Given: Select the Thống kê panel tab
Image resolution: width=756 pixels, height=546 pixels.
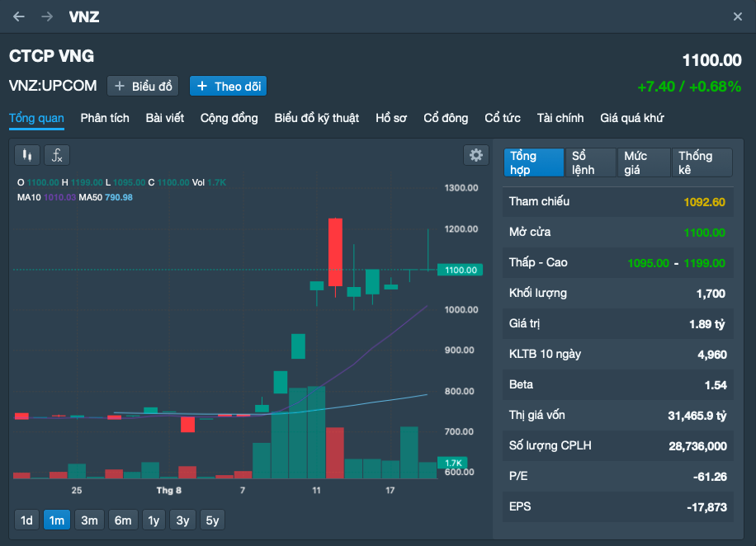Looking at the screenshot, I should tap(702, 162).
